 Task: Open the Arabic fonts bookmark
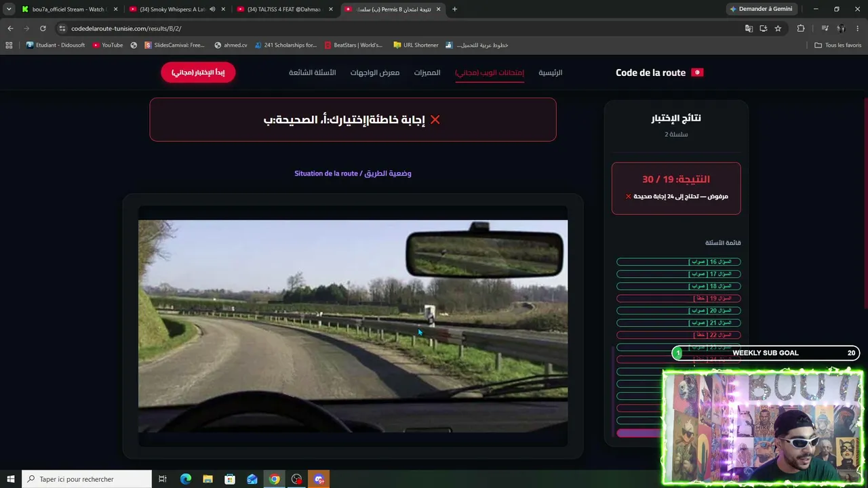(477, 45)
